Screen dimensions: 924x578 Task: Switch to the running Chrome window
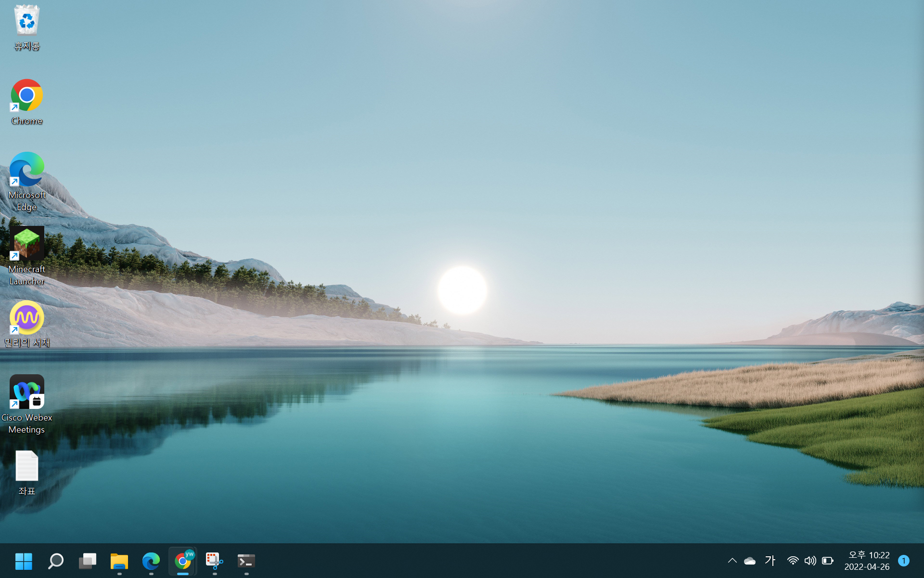[x=183, y=561]
